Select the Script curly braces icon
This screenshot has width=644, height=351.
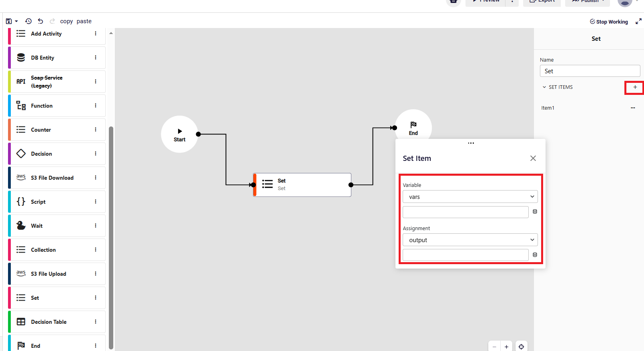(x=21, y=201)
